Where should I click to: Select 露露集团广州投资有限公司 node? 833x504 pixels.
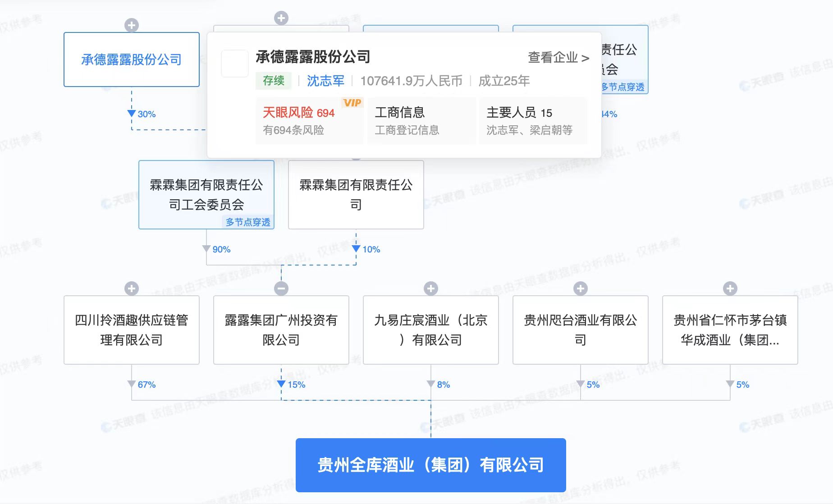(281, 330)
